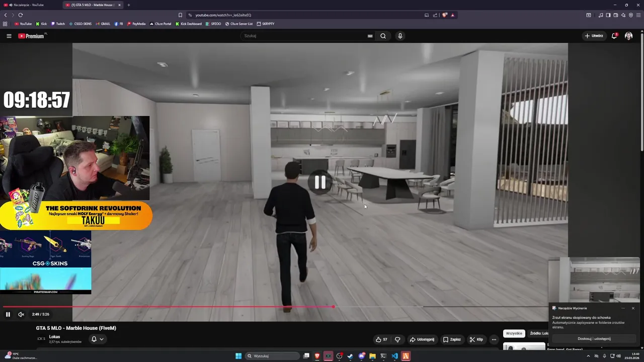Save the video with the Zapisz button
This screenshot has height=362, width=644.
coord(452,339)
